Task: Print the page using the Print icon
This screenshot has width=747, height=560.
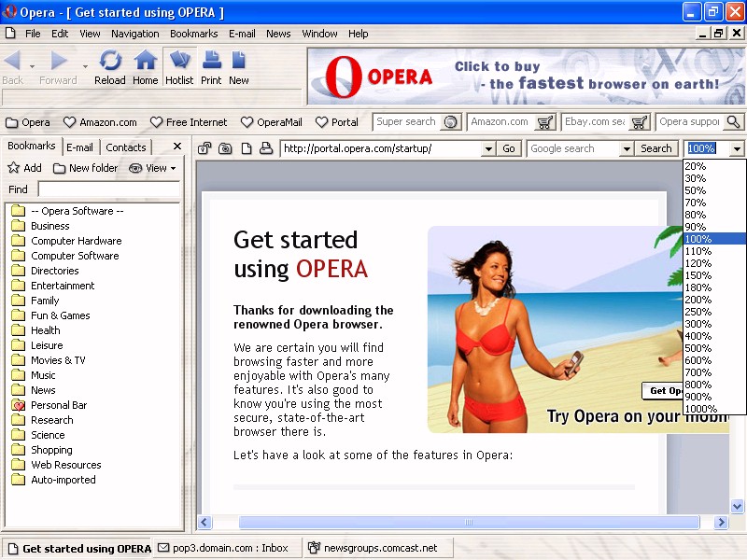Action: pos(211,67)
